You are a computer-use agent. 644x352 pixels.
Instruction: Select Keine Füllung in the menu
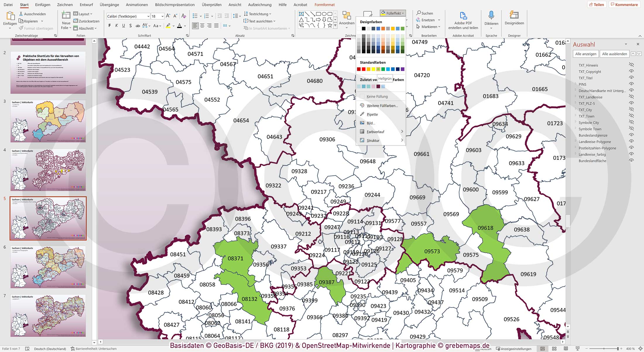pyautogui.click(x=377, y=96)
